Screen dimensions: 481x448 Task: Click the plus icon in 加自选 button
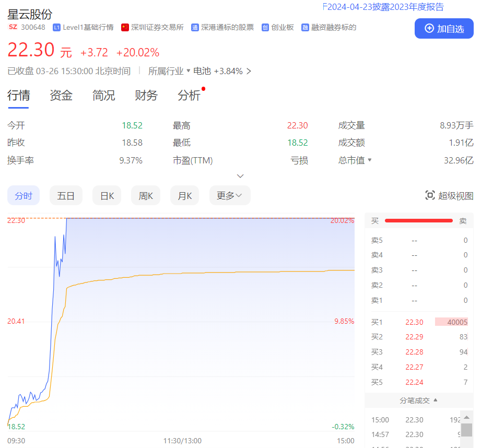coord(429,29)
